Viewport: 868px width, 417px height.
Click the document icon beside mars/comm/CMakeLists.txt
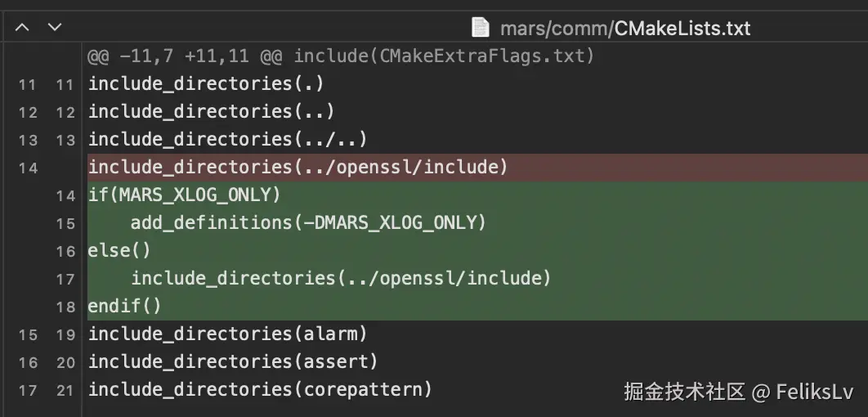pyautogui.click(x=481, y=28)
